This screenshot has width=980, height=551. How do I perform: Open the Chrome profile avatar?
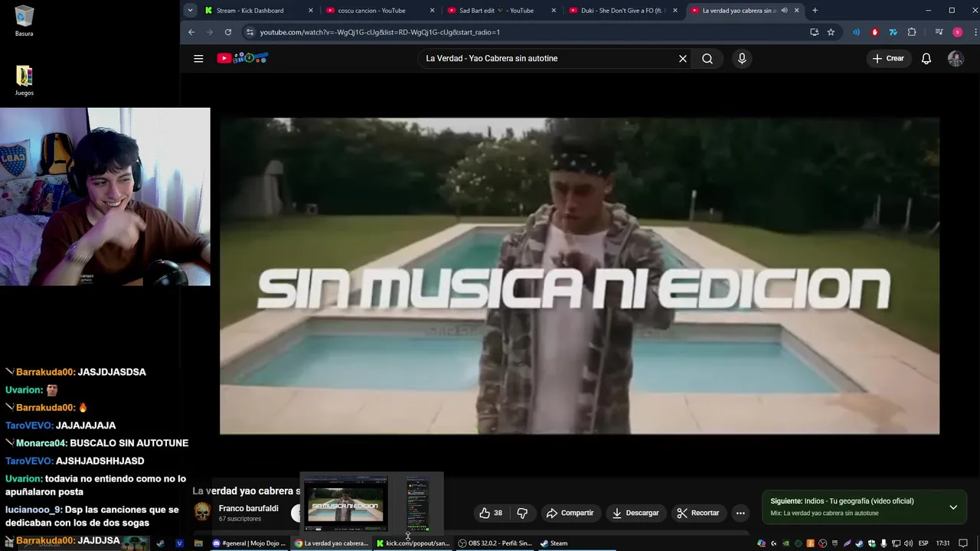click(x=958, y=32)
